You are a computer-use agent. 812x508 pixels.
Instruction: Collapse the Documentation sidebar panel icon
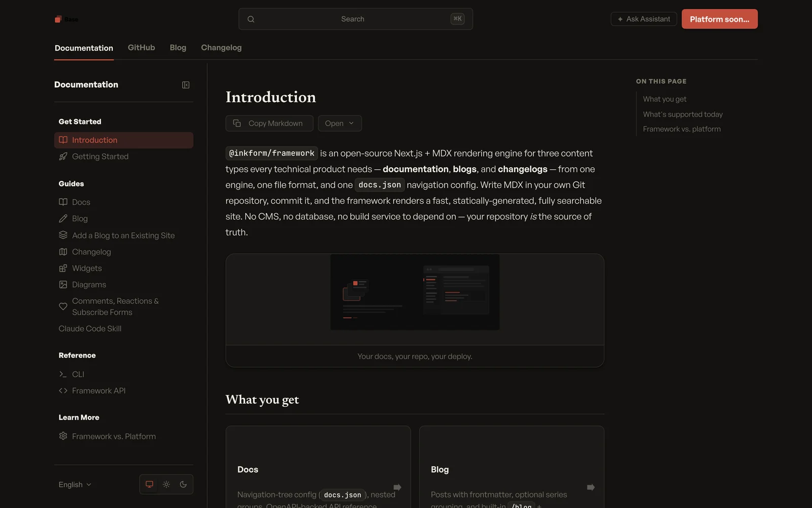click(186, 85)
